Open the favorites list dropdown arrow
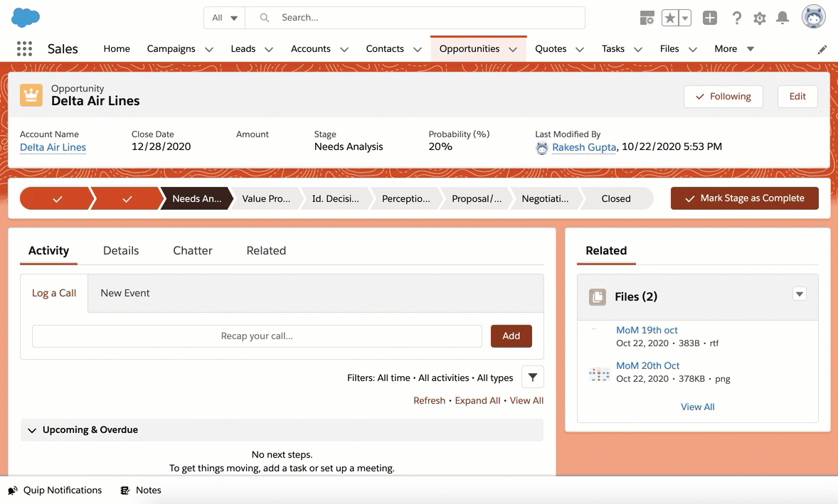The height and width of the screenshot is (504, 838). (x=684, y=18)
